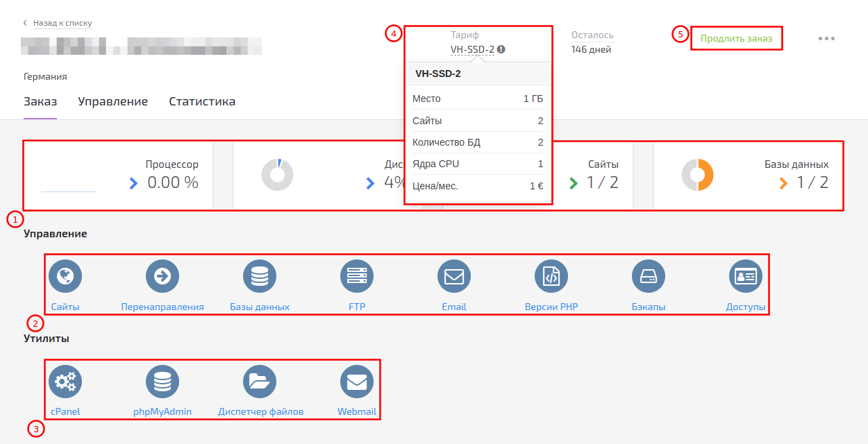Open the Перенаправления arrow icon
The height and width of the screenshot is (444, 868).
(x=162, y=277)
